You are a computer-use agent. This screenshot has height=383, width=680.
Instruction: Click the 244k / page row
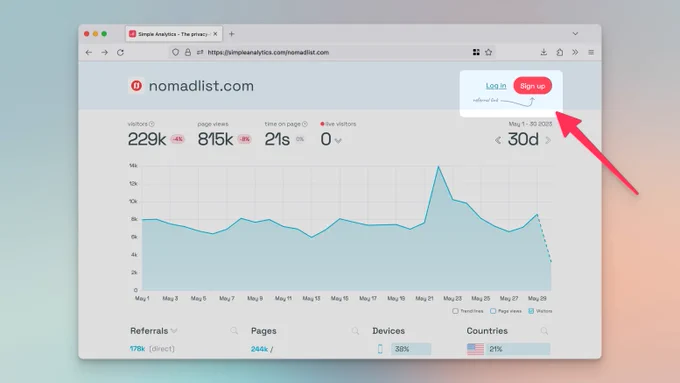coord(262,349)
